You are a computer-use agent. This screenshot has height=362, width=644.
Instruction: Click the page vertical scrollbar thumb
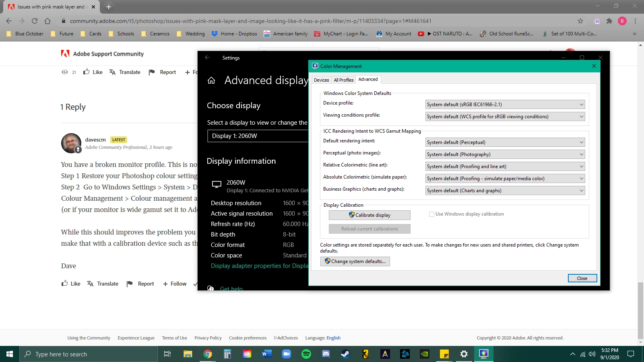tap(640, 311)
